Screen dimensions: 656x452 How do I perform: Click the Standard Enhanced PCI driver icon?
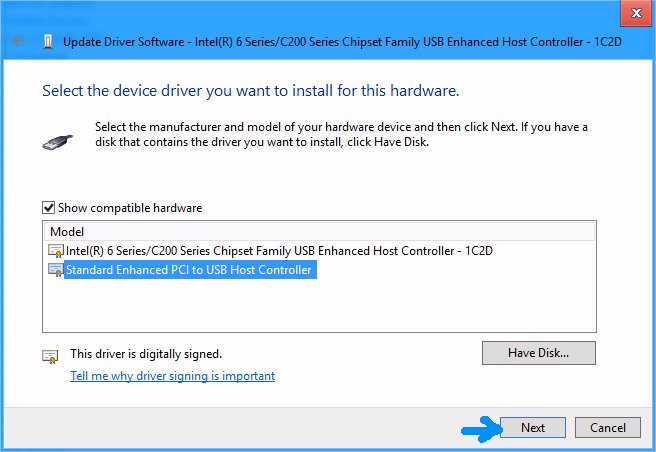56,270
